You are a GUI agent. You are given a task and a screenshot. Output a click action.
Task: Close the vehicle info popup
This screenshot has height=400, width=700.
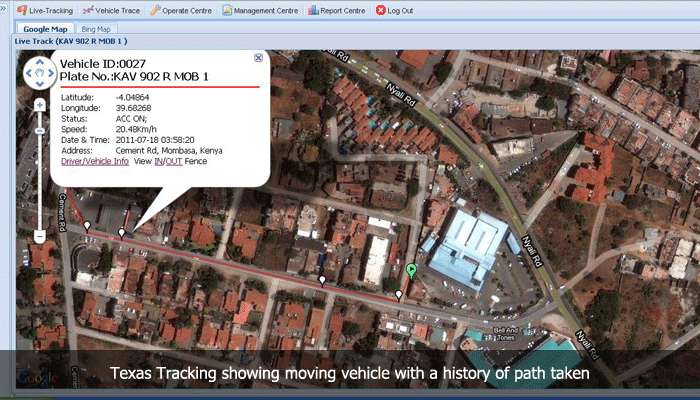pyautogui.click(x=258, y=58)
